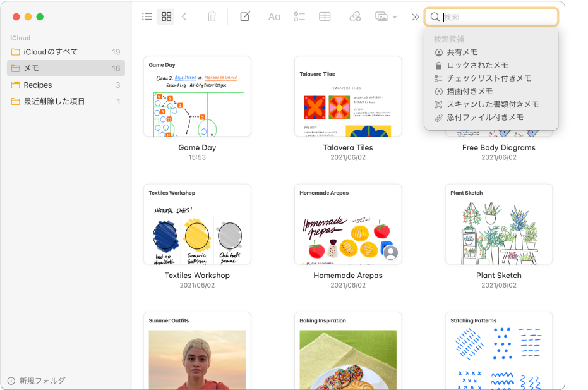Select the gallery view icon
The width and height of the screenshot is (588, 390).
[x=166, y=16]
